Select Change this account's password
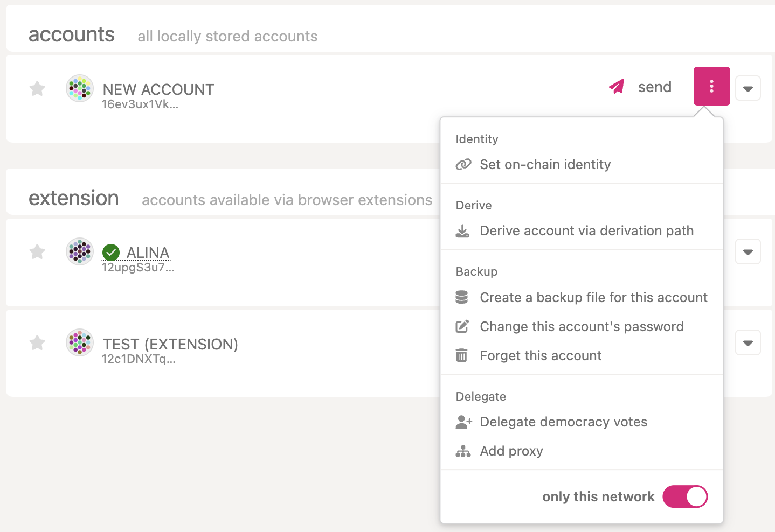Viewport: 775px width, 532px height. pos(582,326)
